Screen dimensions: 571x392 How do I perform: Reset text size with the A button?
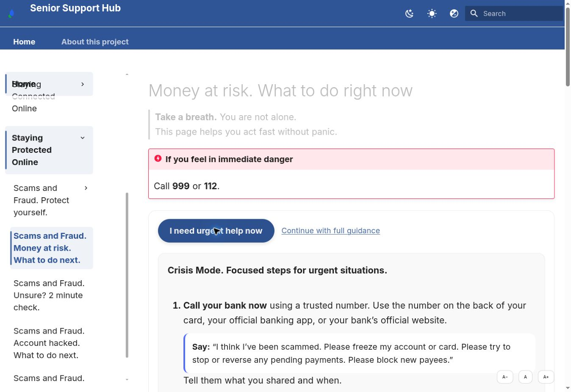pyautogui.click(x=525, y=377)
